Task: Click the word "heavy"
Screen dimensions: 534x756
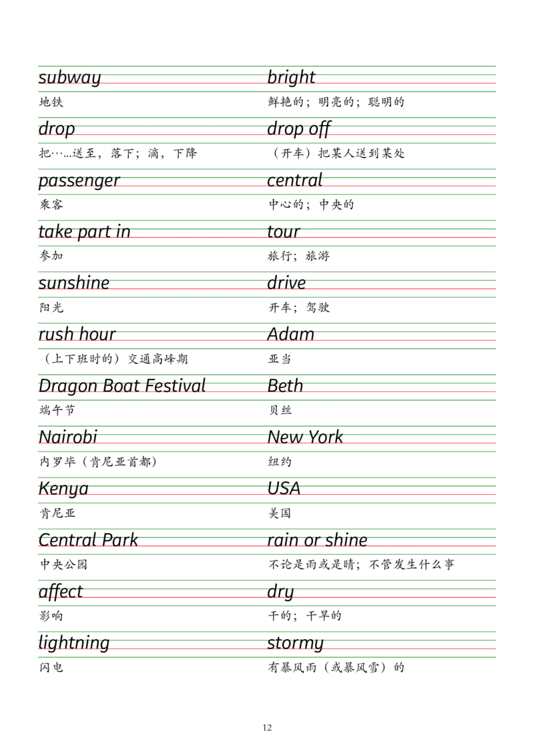Action: [296, 643]
